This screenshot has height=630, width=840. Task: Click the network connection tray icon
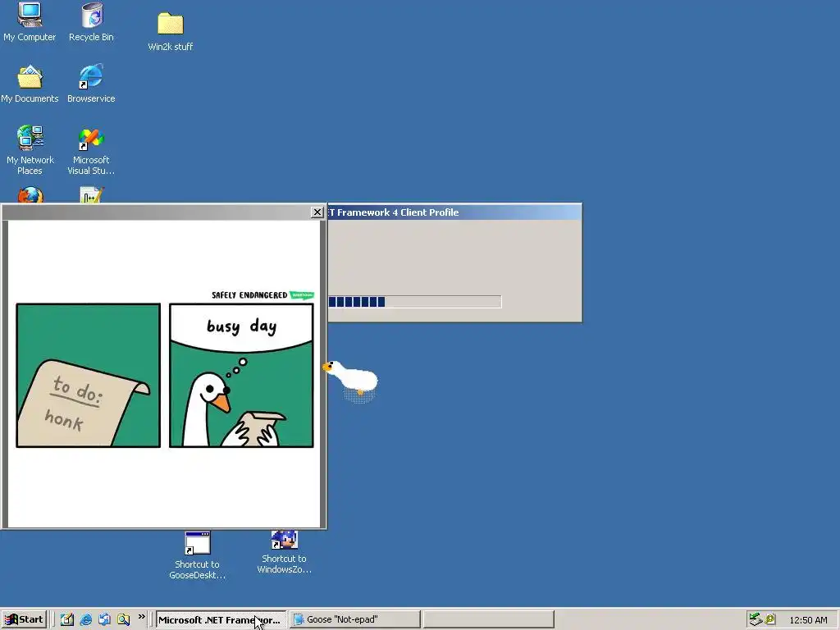pos(756,620)
